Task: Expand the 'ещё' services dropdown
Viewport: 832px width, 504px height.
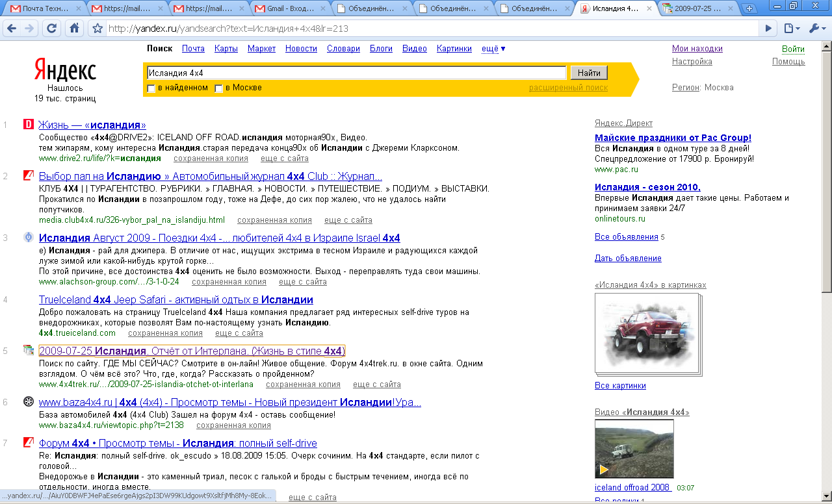Action: [493, 49]
